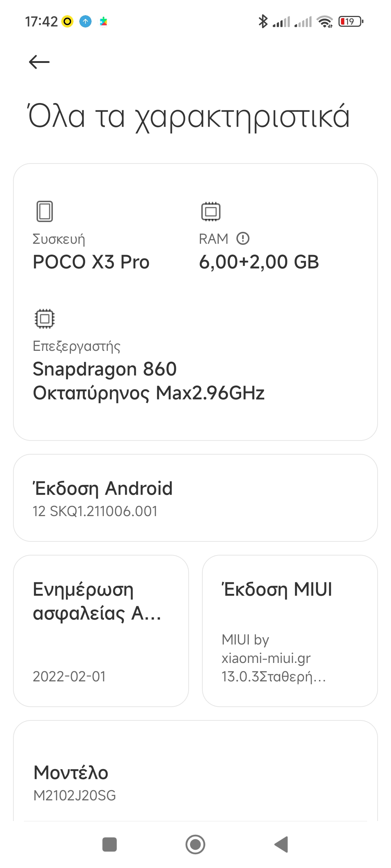
Task: Tap the device phone icon
Action: 45,211
